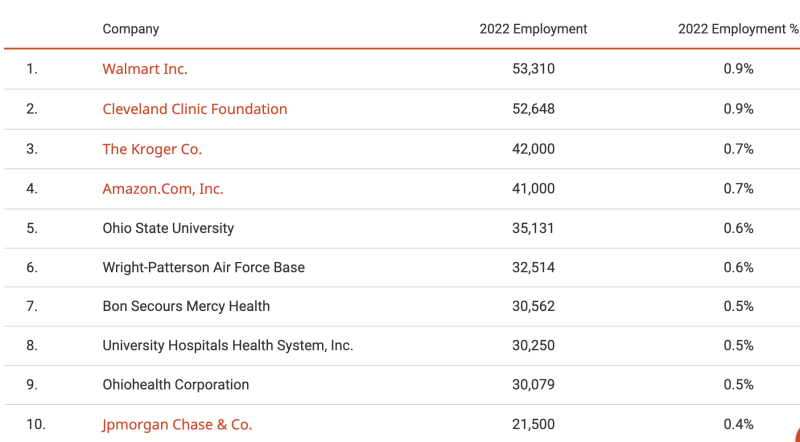This screenshot has width=800, height=442.
Task: Click Ohio State's employment number 35,131
Action: coord(533,228)
